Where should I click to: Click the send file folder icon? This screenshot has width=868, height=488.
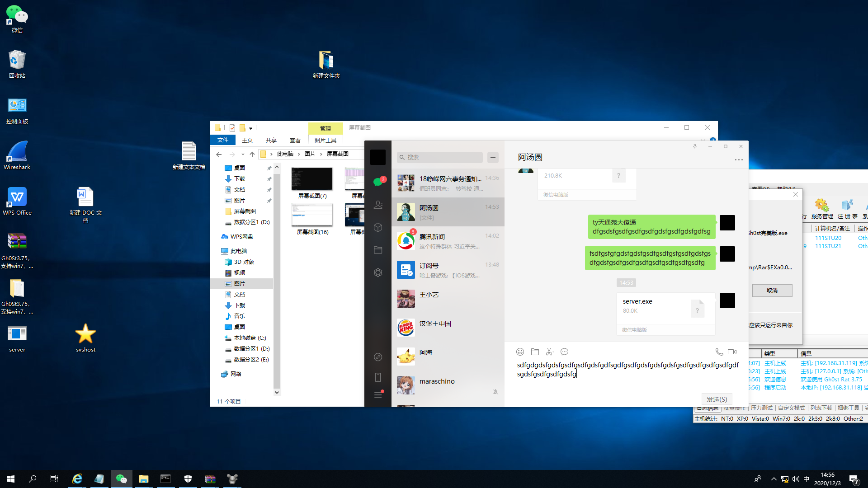(x=535, y=352)
